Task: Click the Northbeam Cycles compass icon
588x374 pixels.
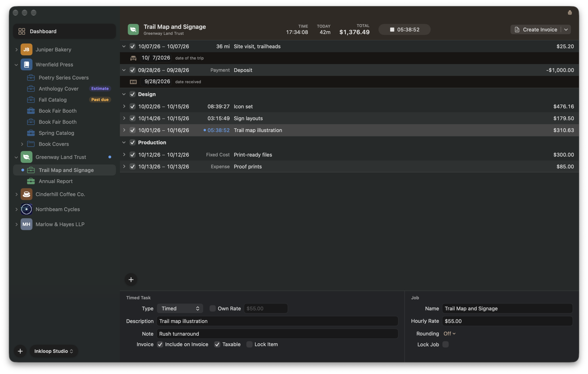Action: click(x=26, y=209)
